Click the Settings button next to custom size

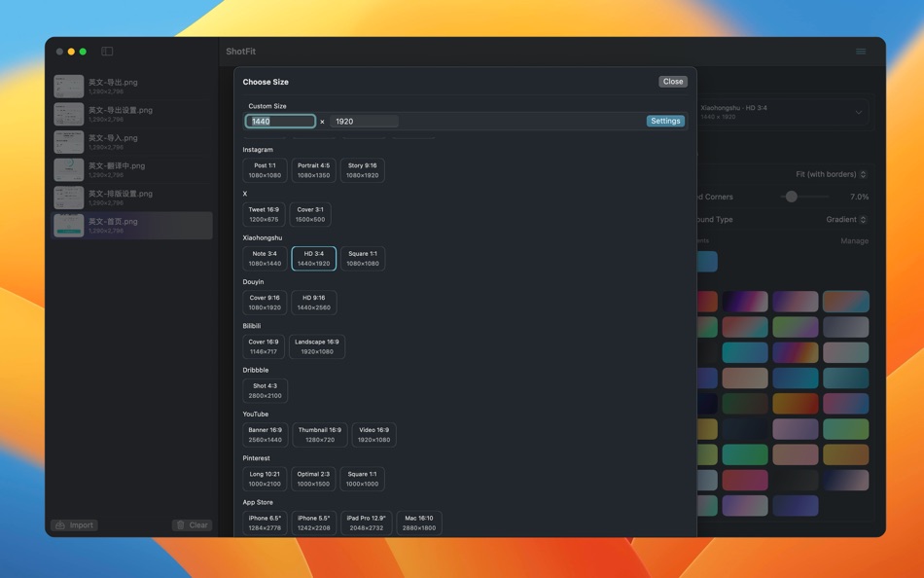pyautogui.click(x=665, y=121)
